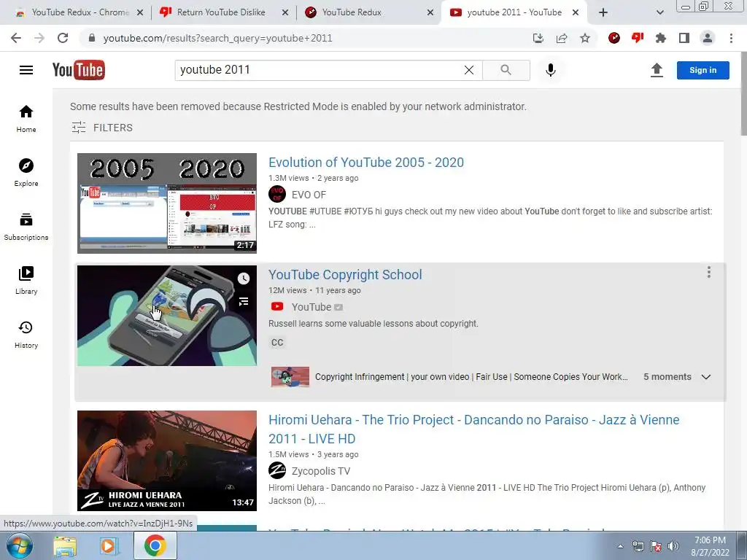This screenshot has width=747, height=560.
Task: Open Subscriptions in the sidebar
Action: (x=26, y=226)
